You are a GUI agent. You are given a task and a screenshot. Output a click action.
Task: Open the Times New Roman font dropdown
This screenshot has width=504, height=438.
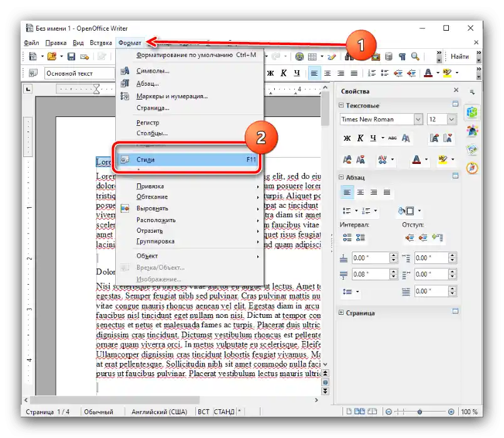tap(418, 119)
